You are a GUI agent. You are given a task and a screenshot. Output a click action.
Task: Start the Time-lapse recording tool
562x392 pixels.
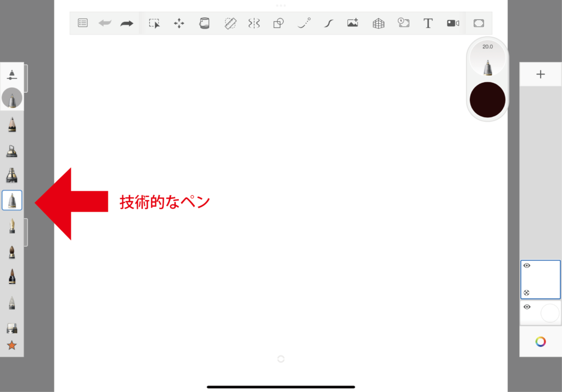click(403, 23)
